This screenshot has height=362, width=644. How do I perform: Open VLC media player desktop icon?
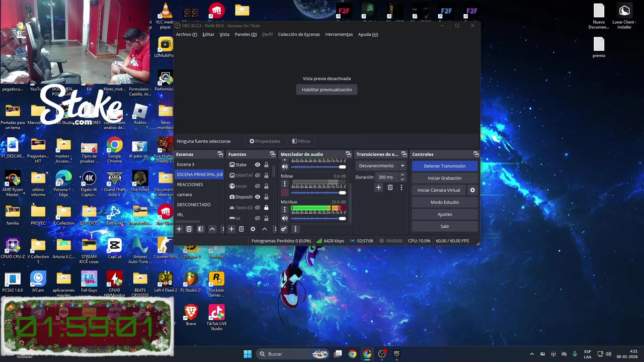point(166,16)
